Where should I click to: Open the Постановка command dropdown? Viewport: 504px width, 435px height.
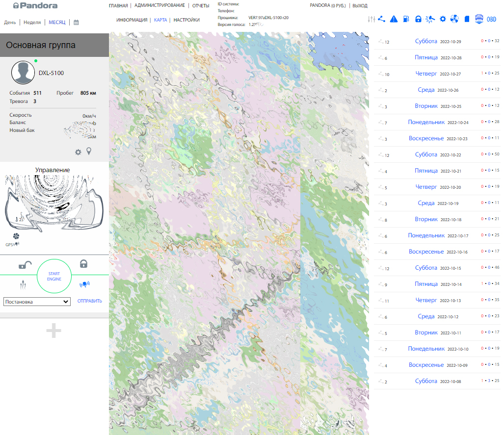pos(37,302)
